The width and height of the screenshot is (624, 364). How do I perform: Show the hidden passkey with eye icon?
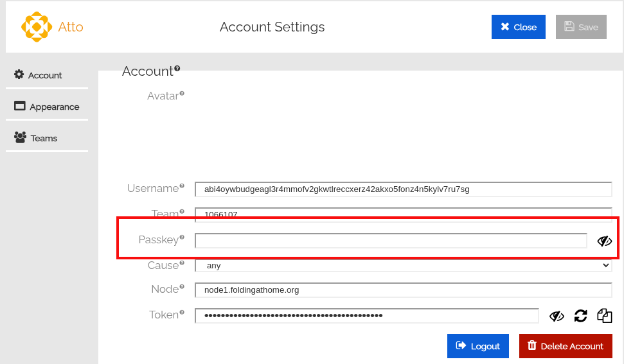pyautogui.click(x=605, y=241)
